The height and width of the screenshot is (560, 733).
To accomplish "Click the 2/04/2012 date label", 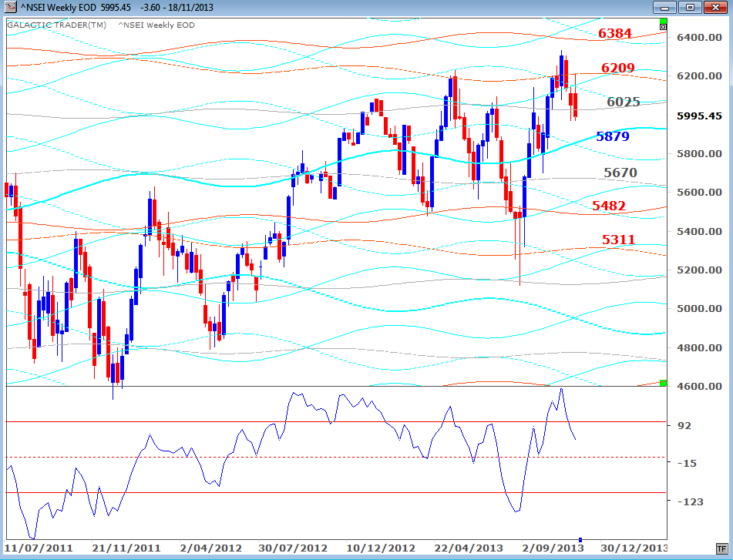I will click(211, 548).
